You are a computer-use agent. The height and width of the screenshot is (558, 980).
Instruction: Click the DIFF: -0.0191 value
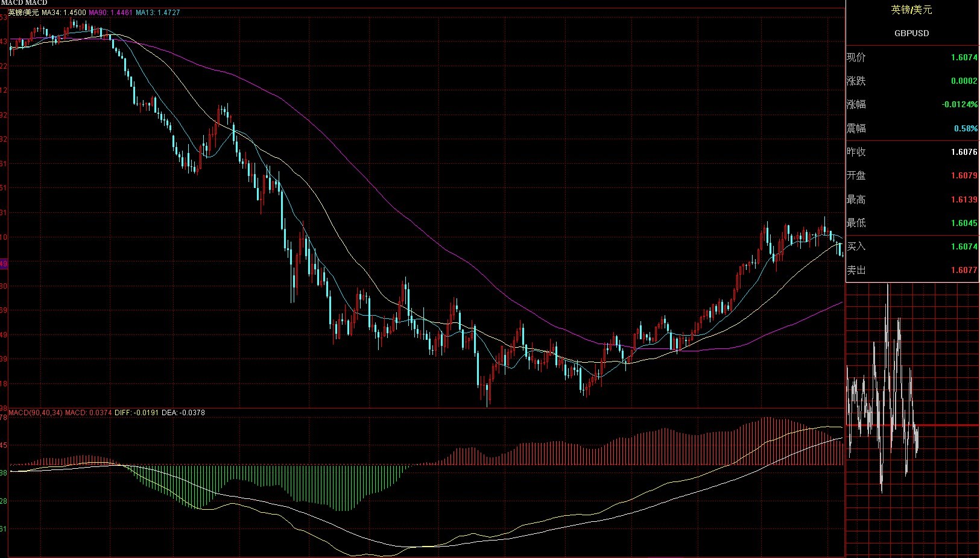pos(137,413)
